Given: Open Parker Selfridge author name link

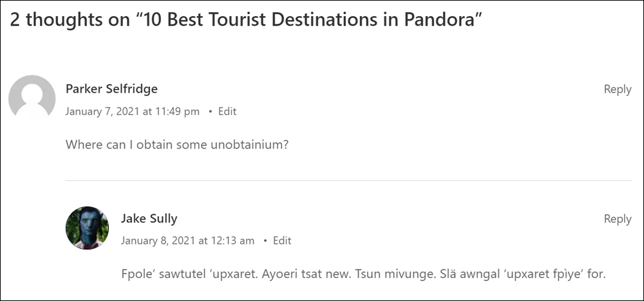Looking at the screenshot, I should point(111,89).
